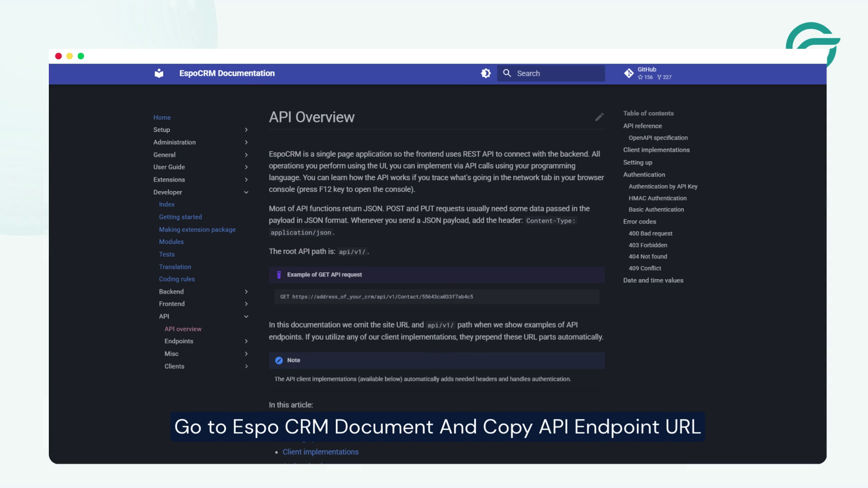
Task: Collapse the Developer section chevron
Action: 246,192
